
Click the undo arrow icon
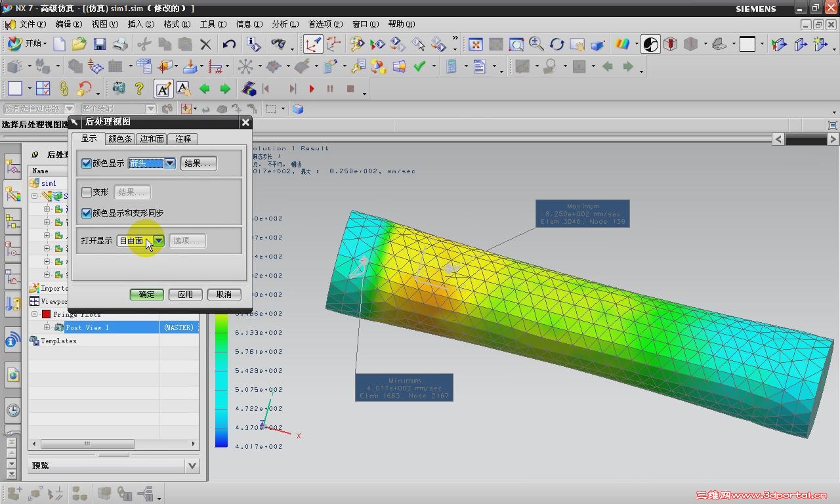pos(229,44)
